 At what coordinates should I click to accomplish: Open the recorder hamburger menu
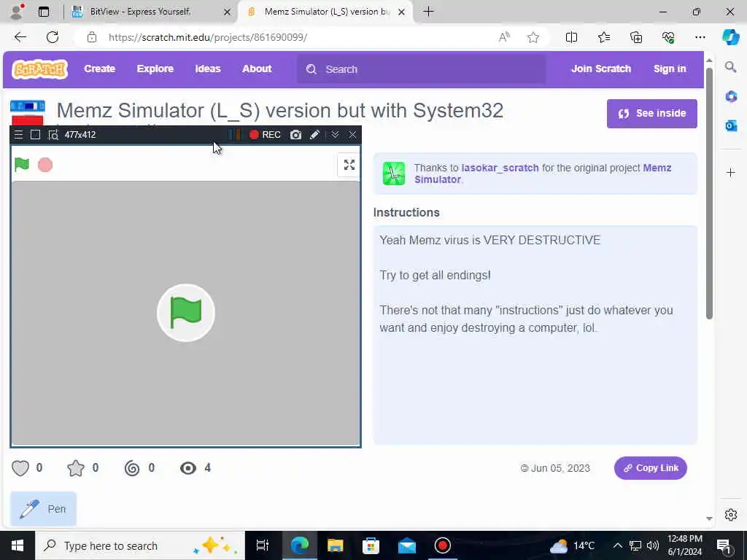18,135
